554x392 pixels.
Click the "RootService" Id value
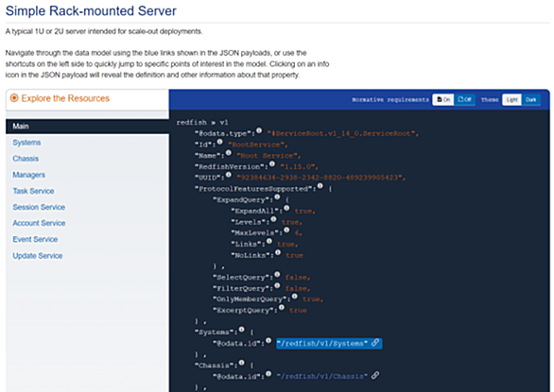click(x=257, y=145)
